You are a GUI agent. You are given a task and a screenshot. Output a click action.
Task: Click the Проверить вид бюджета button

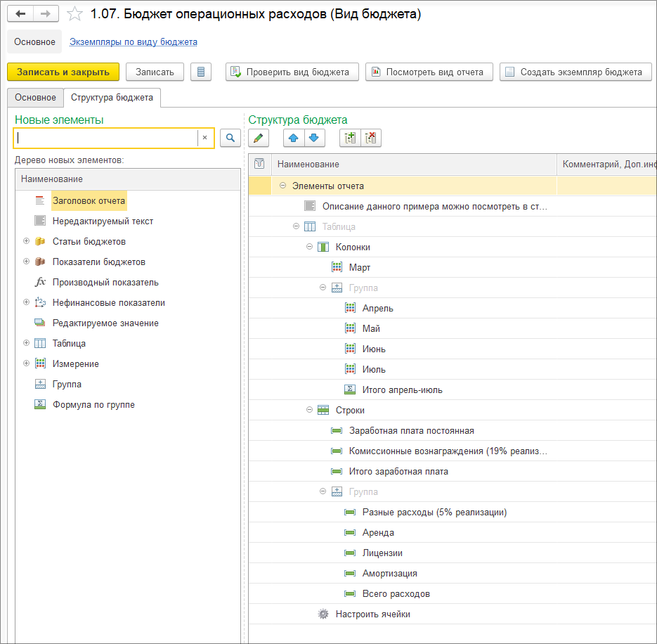click(x=292, y=72)
